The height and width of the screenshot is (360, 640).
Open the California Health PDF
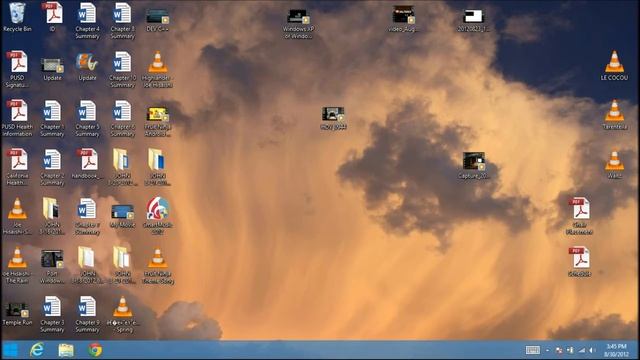click(17, 167)
